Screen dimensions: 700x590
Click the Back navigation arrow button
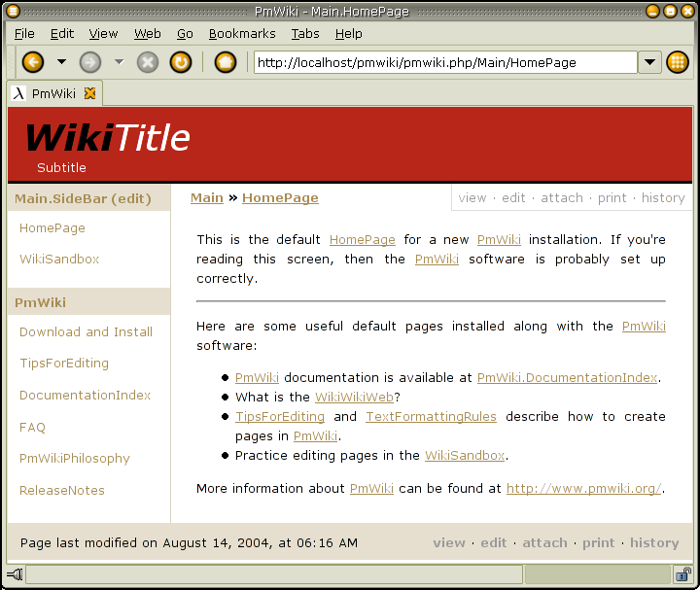33,62
